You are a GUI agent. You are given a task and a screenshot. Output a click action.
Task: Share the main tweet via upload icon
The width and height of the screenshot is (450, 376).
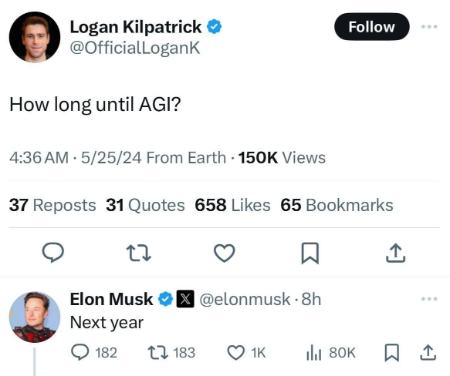click(396, 253)
